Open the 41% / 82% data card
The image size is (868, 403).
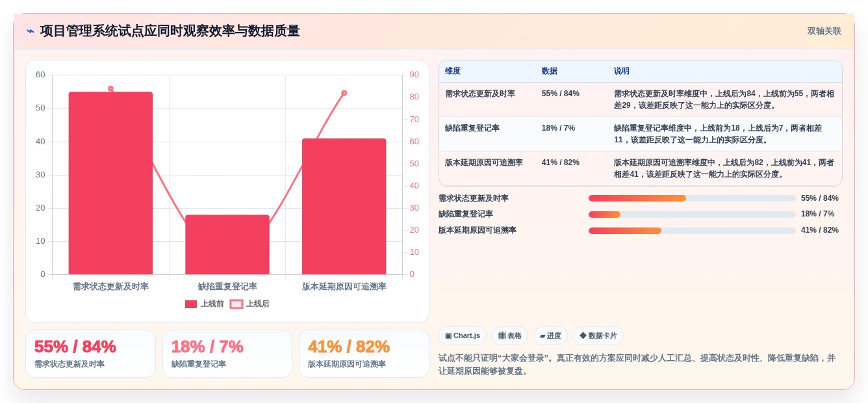coord(364,354)
